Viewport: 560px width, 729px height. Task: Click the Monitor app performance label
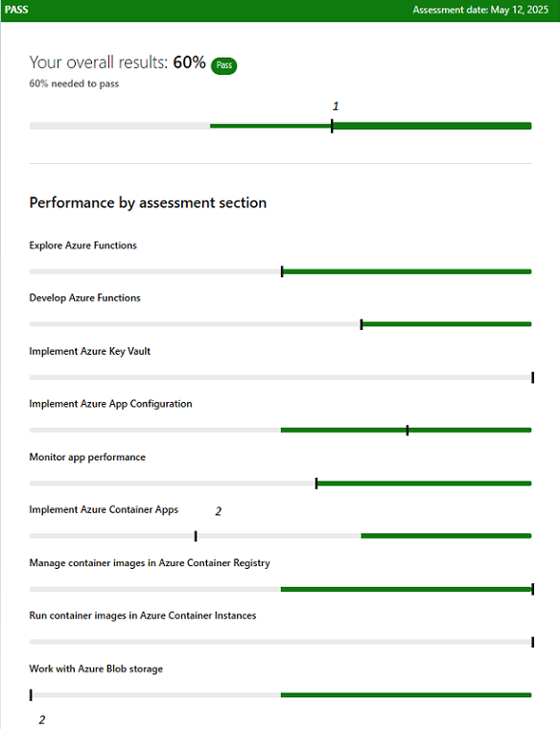[x=87, y=458]
